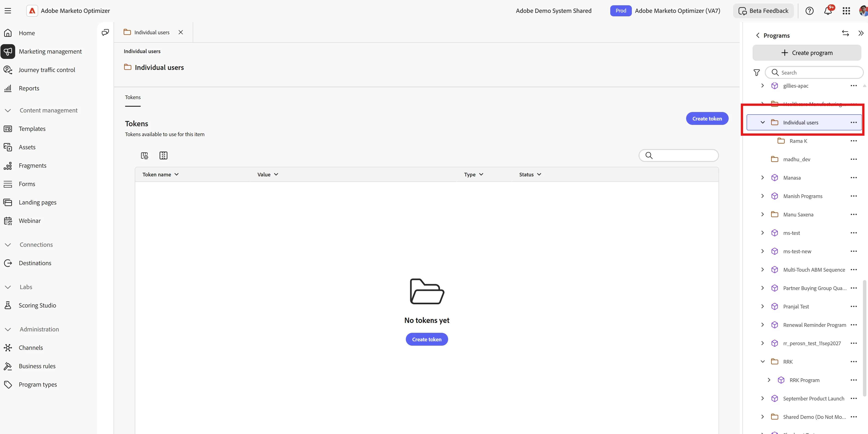Screen dimensions: 868x434
Task: Expand the Manish Programs tree item
Action: pyautogui.click(x=762, y=196)
